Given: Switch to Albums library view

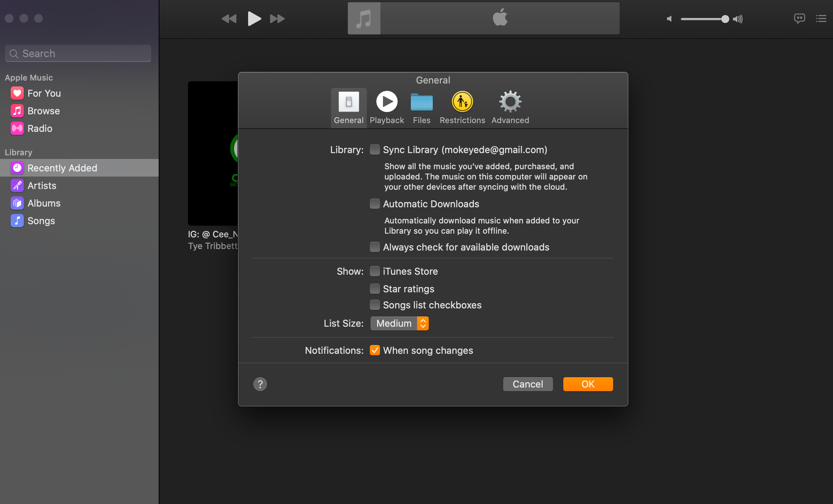Looking at the screenshot, I should pos(44,202).
